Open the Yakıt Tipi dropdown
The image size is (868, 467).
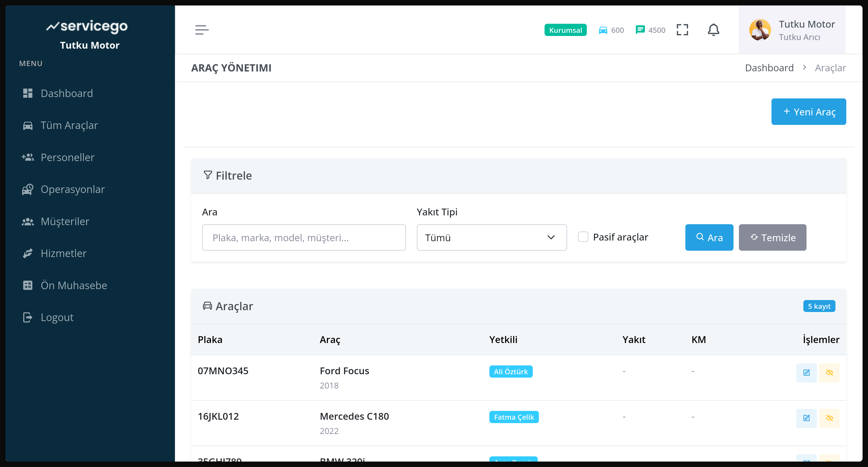click(x=491, y=237)
